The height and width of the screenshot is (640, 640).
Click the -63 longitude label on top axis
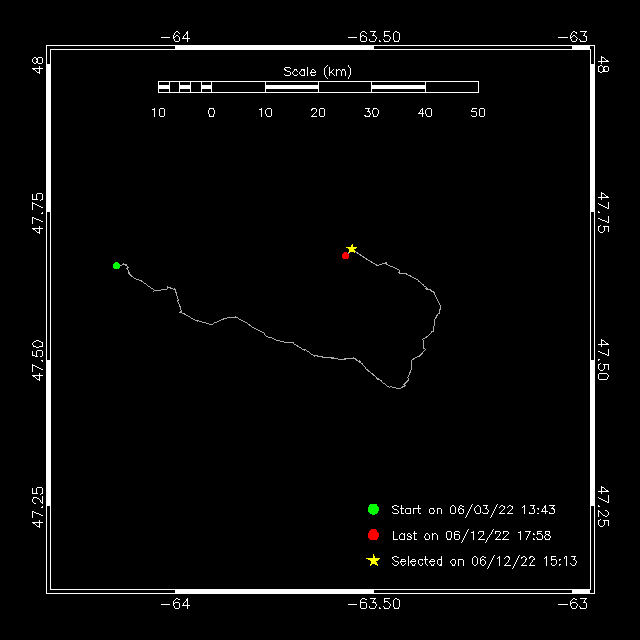tap(577, 37)
